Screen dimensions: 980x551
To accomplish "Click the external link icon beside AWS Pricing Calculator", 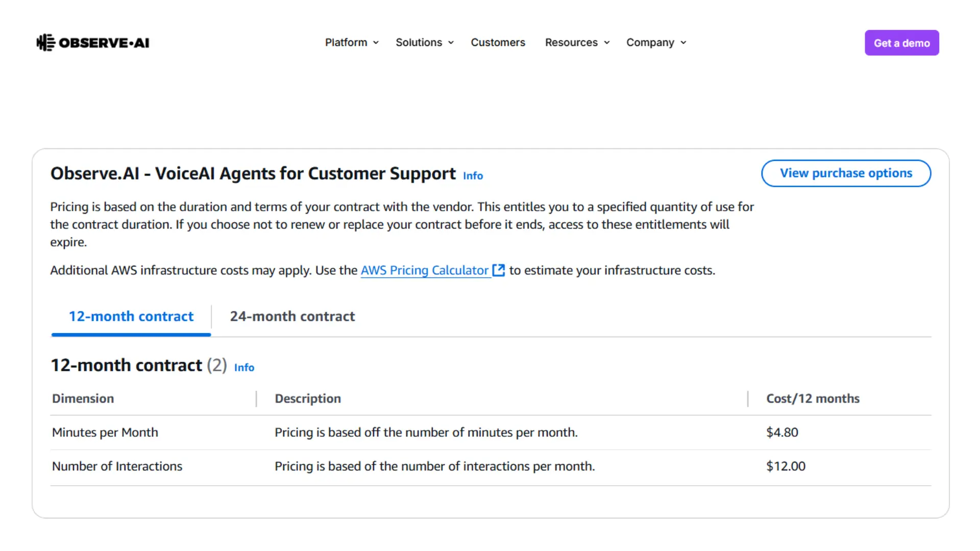I will (498, 270).
